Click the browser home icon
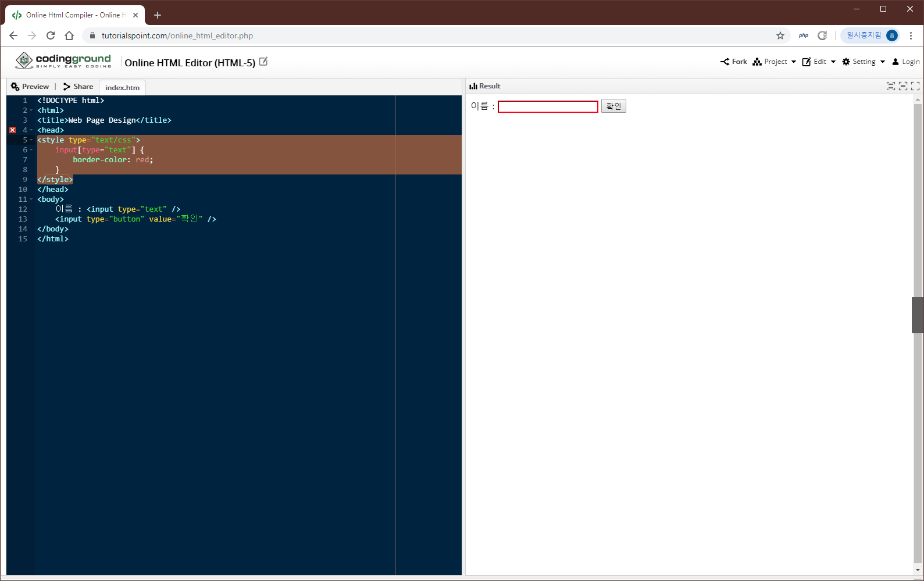This screenshot has width=924, height=581. [69, 35]
